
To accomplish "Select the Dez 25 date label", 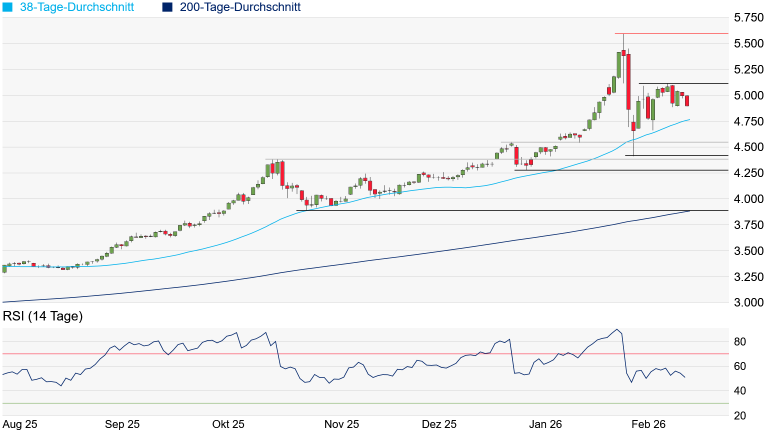I will [437, 423].
